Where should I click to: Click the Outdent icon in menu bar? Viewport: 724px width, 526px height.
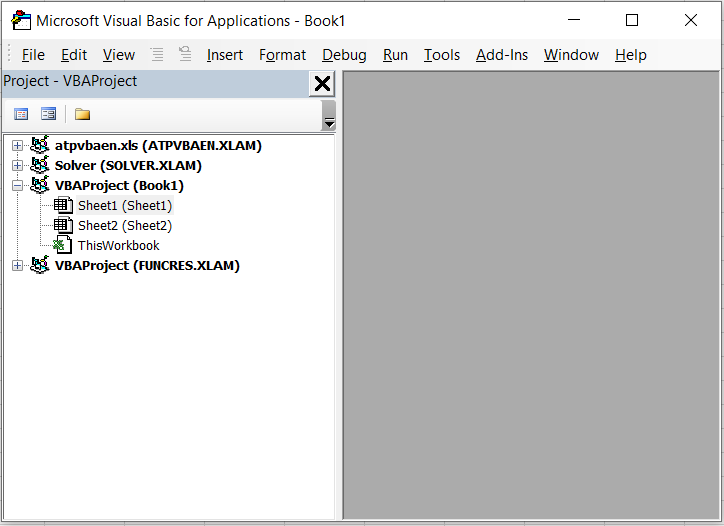pyautogui.click(x=185, y=55)
